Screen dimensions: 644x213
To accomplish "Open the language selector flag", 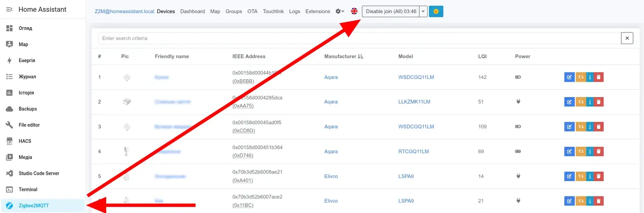I will tap(354, 11).
